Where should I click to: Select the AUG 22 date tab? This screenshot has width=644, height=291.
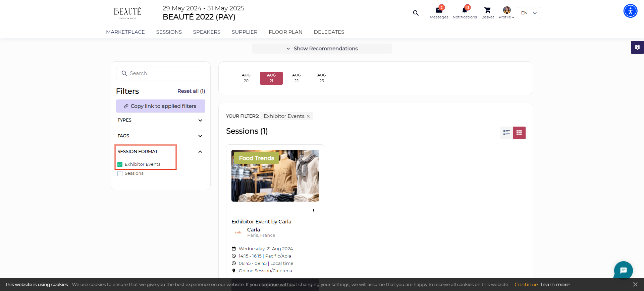[297, 78]
